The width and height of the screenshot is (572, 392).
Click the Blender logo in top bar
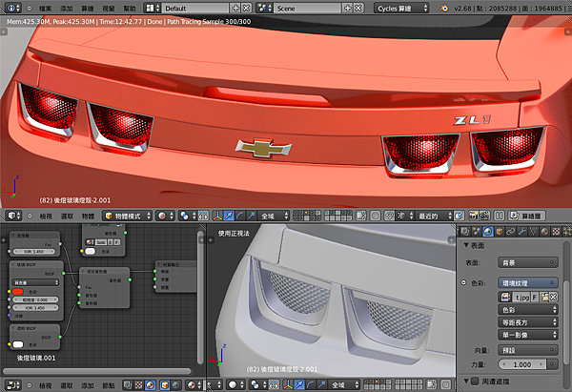tap(444, 8)
